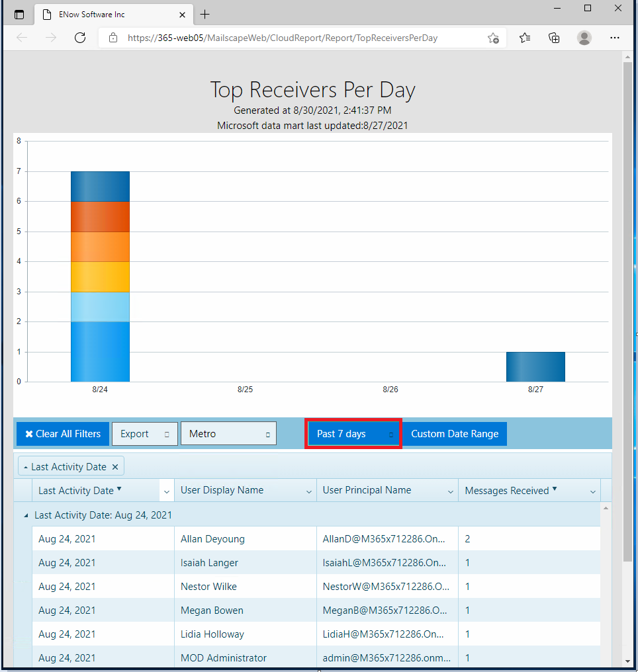Click the admin@M365x712286 email cell
This screenshot has width=638, height=672.
coord(387,657)
